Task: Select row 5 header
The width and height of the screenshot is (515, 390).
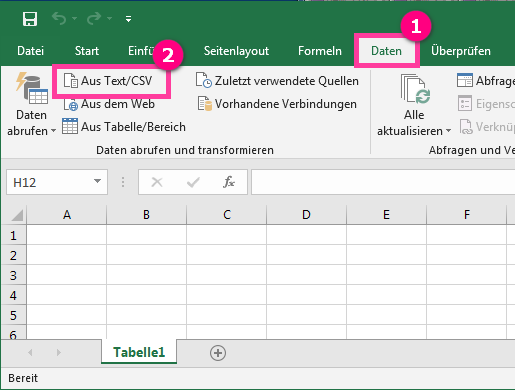Action: [x=14, y=315]
